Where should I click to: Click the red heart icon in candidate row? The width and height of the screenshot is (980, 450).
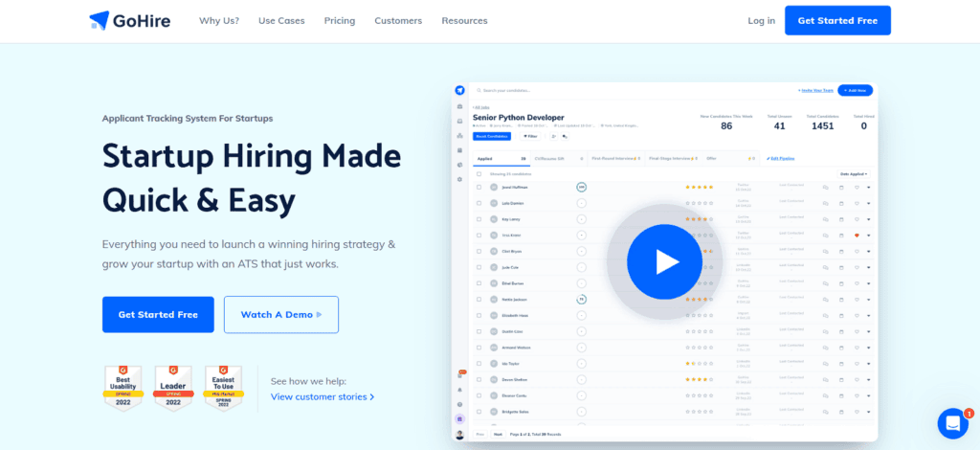point(857,236)
